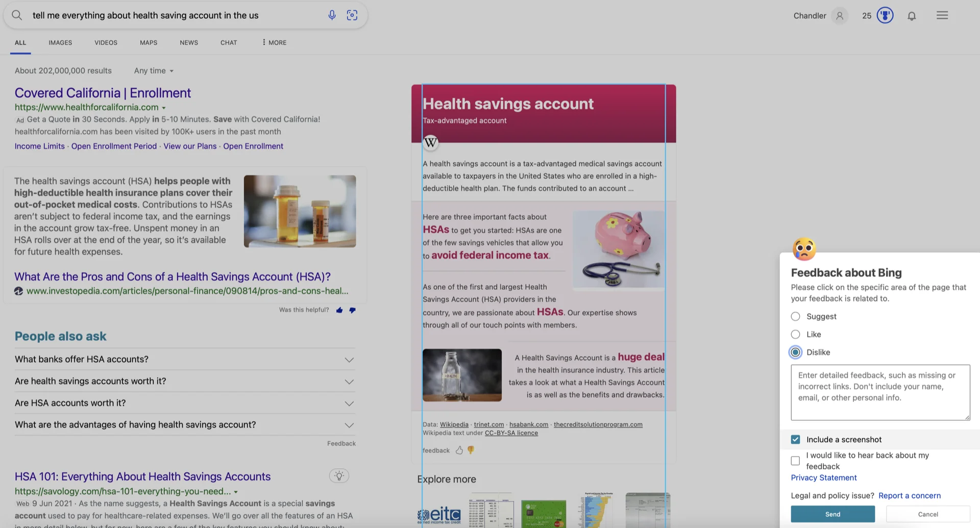Click the Microsoft Rewards trophy icon
980x528 pixels.
(885, 15)
